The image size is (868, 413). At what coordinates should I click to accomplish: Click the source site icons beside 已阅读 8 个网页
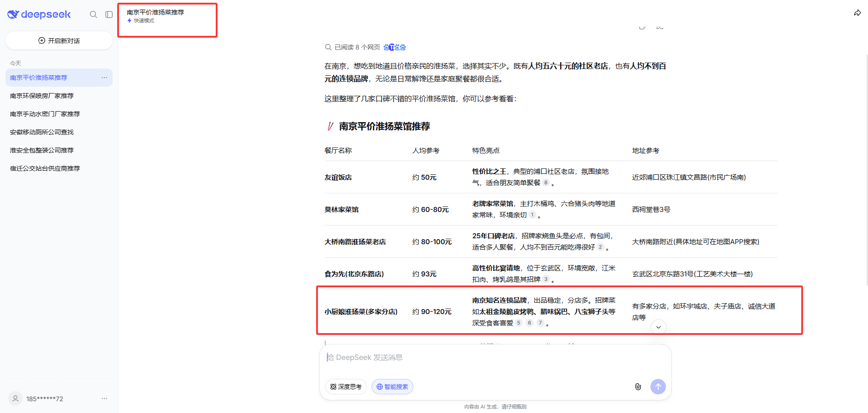coord(395,47)
